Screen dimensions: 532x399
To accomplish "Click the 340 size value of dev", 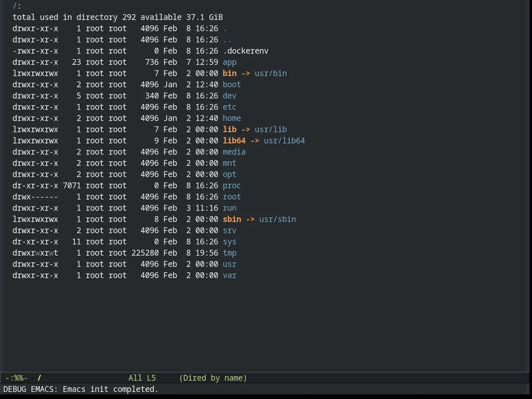I will click(x=152, y=96).
